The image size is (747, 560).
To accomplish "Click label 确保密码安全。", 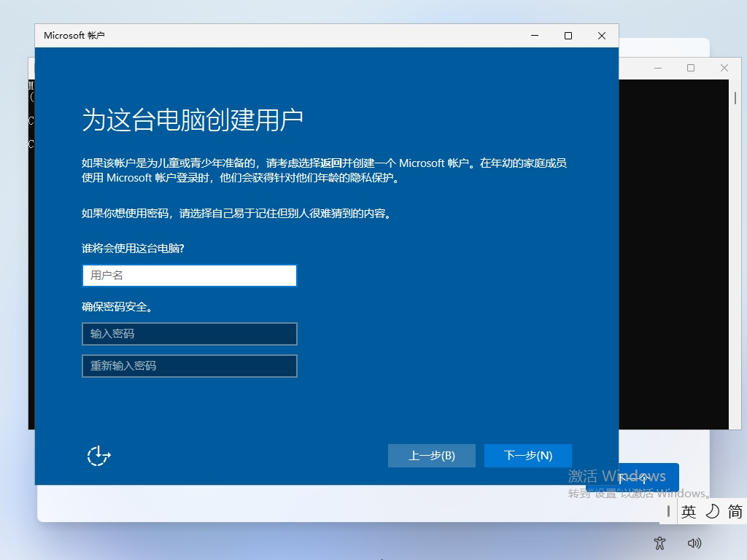I will [117, 307].
